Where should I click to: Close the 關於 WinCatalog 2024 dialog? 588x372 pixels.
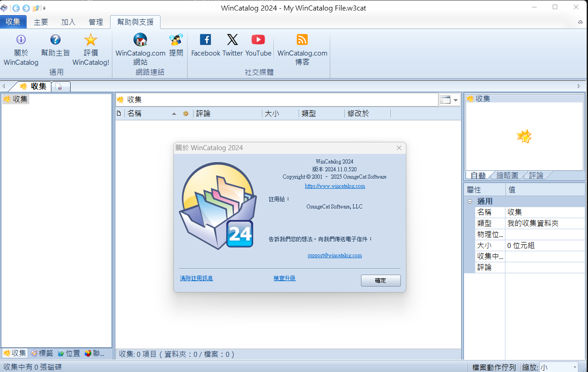click(399, 148)
